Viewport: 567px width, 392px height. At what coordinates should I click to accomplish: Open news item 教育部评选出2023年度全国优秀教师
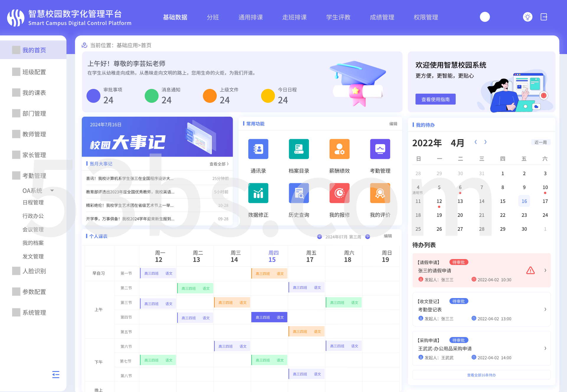tap(130, 192)
